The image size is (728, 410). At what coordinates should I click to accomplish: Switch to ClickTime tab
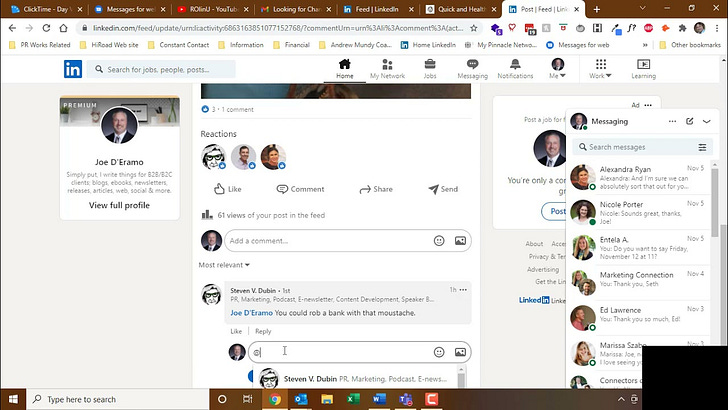point(47,9)
